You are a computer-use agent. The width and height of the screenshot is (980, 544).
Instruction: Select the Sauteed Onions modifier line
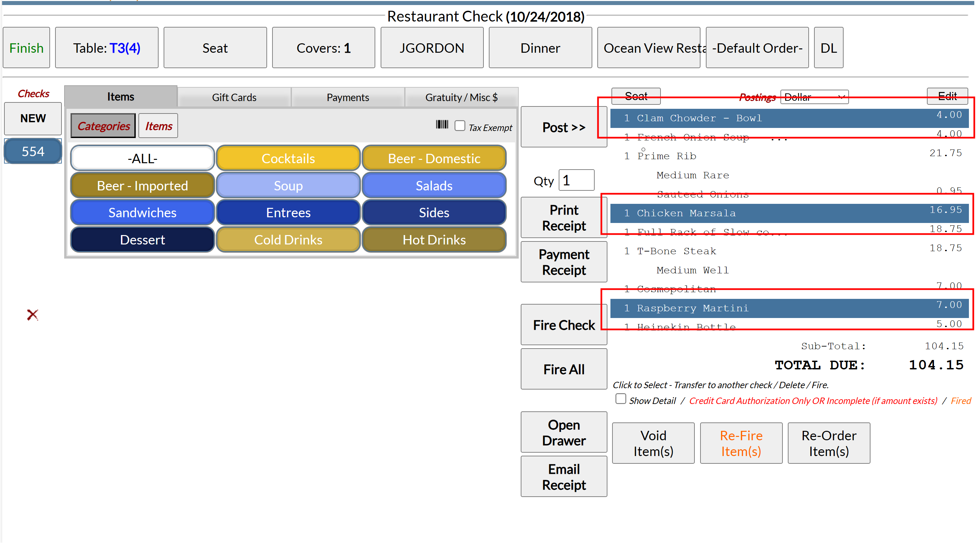coord(790,194)
